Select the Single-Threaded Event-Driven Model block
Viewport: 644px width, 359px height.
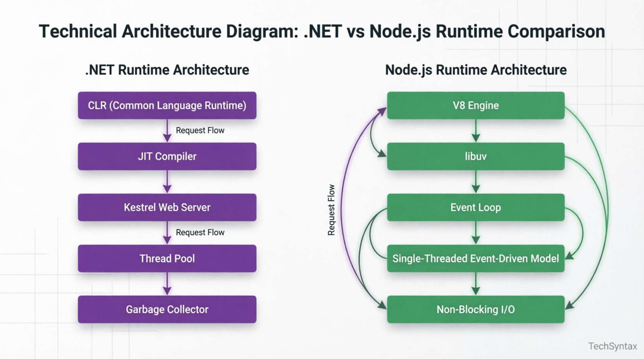(x=475, y=258)
